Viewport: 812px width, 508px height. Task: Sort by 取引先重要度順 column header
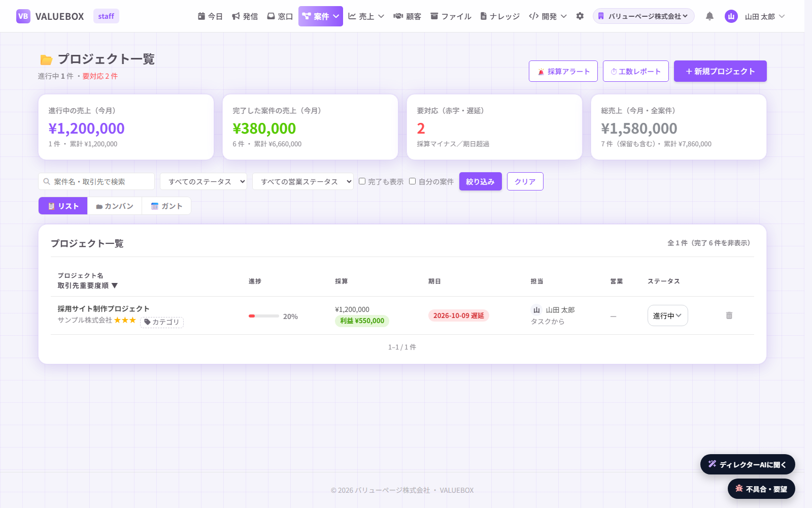click(x=88, y=285)
